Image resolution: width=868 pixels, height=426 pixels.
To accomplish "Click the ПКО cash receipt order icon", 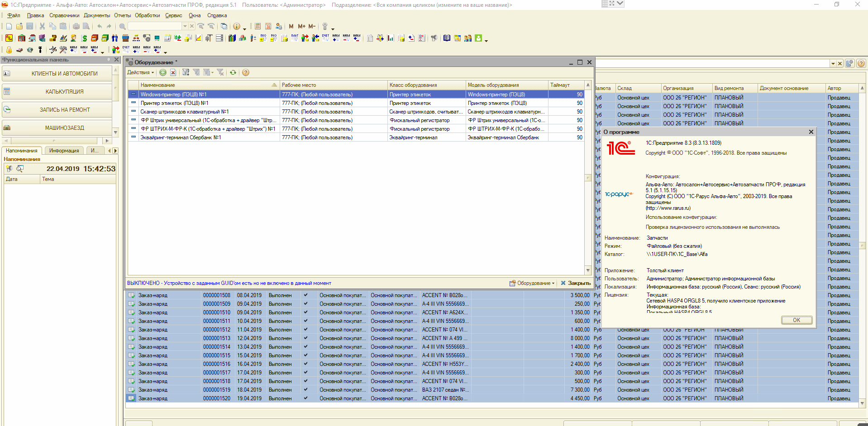I will [263, 38].
